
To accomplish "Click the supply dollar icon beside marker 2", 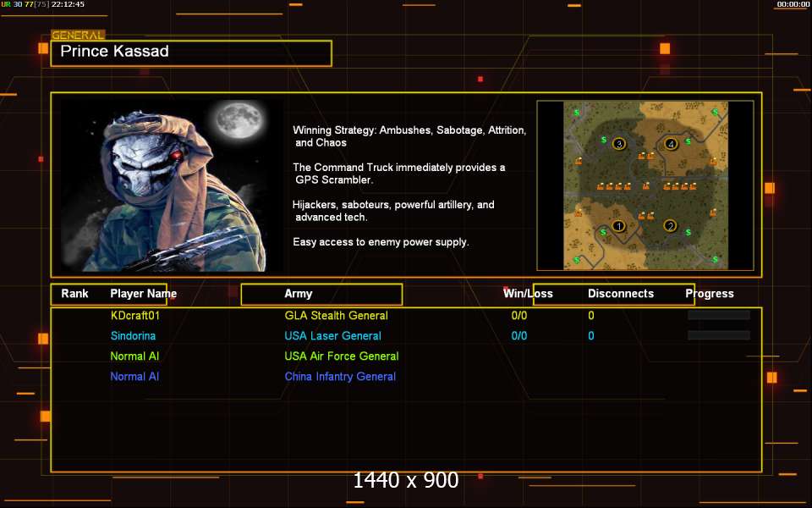I will point(689,232).
